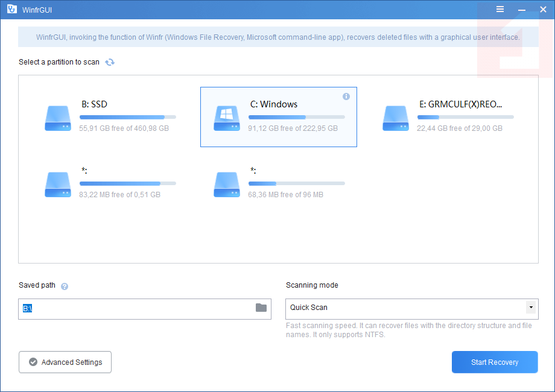This screenshot has height=392, width=555.
Task: Minimize the WinfrGUI window
Action: click(522, 10)
